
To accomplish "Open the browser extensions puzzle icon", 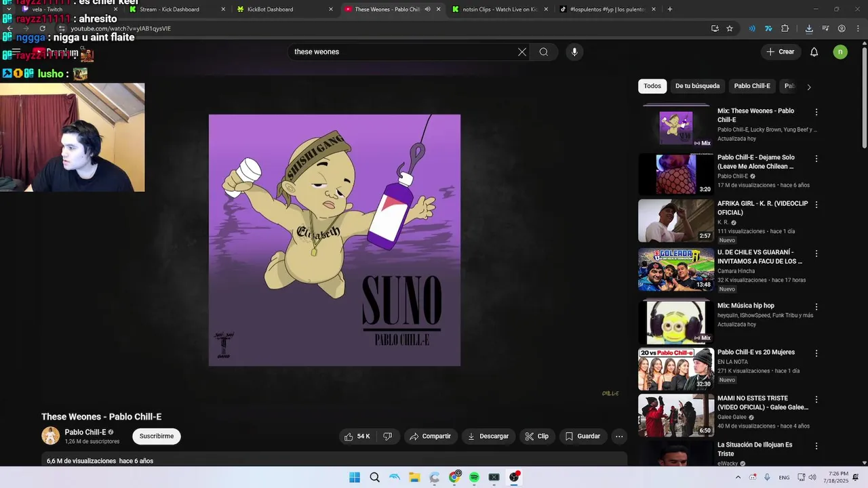I will [785, 28].
